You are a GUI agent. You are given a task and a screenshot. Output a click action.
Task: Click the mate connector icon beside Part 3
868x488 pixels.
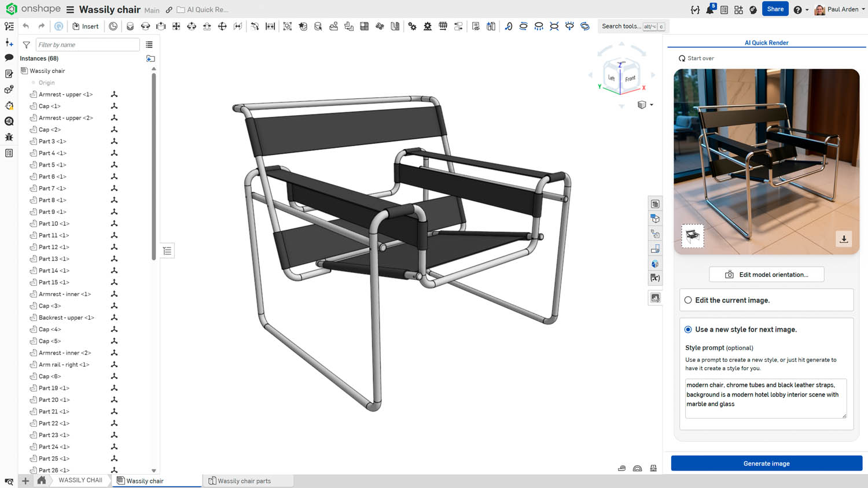[x=114, y=142]
